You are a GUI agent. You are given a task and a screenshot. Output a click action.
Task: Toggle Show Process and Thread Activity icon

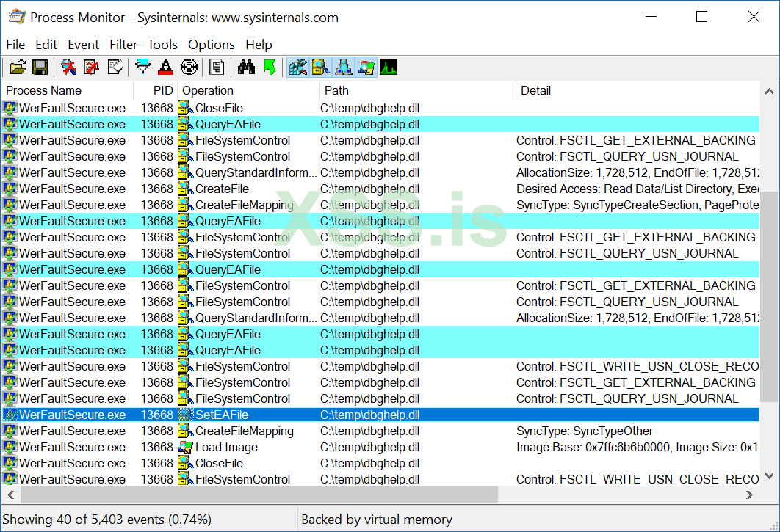(366, 67)
